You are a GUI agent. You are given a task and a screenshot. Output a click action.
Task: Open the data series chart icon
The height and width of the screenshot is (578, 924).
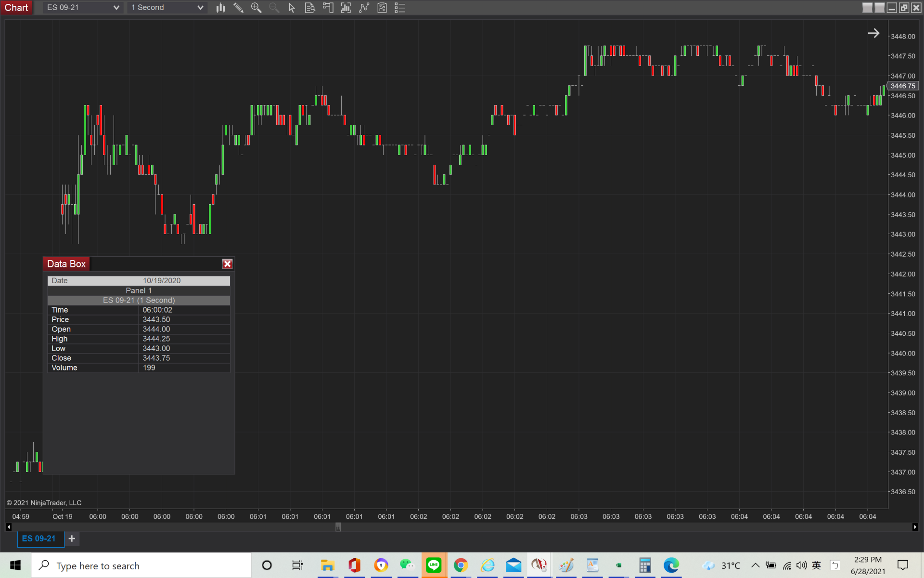click(x=346, y=8)
